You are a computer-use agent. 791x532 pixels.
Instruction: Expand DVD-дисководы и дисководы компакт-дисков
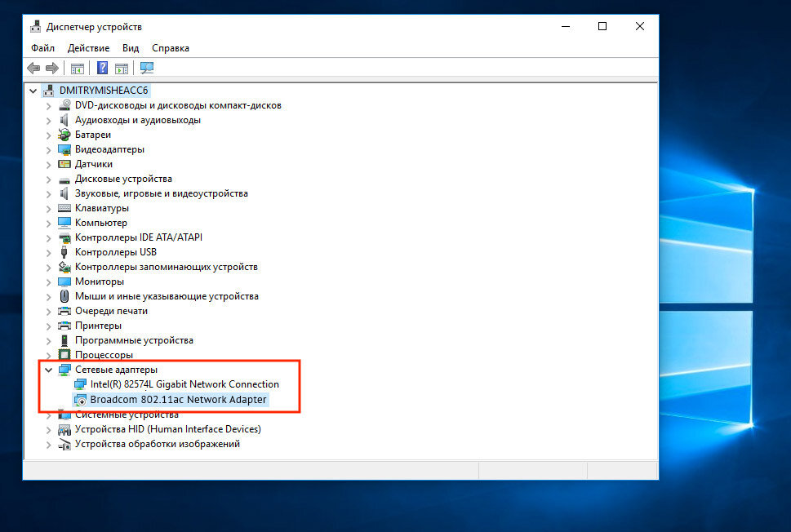pos(48,106)
